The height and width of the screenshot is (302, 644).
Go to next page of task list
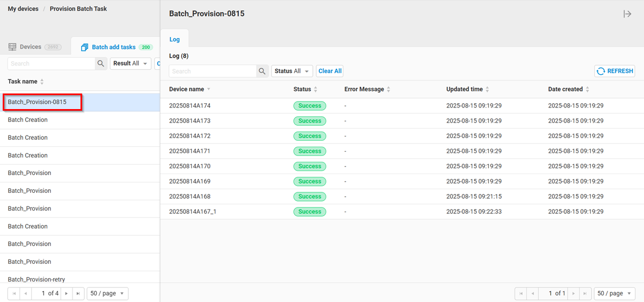click(66, 293)
